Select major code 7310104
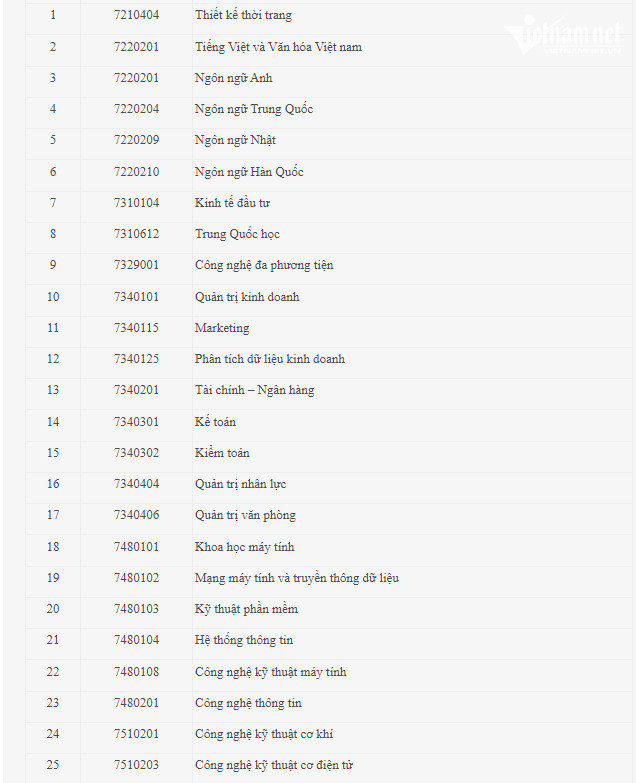Viewport: 636px width, 783px height. (136, 203)
